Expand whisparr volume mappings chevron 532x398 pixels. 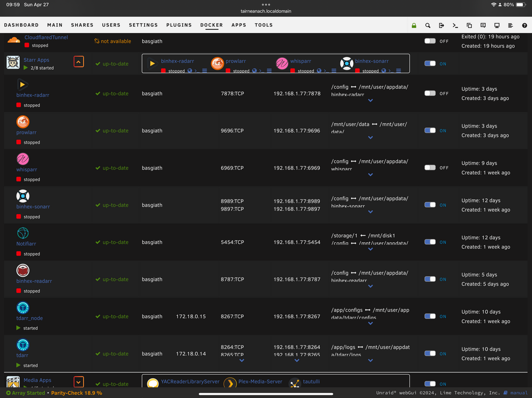tap(370, 175)
